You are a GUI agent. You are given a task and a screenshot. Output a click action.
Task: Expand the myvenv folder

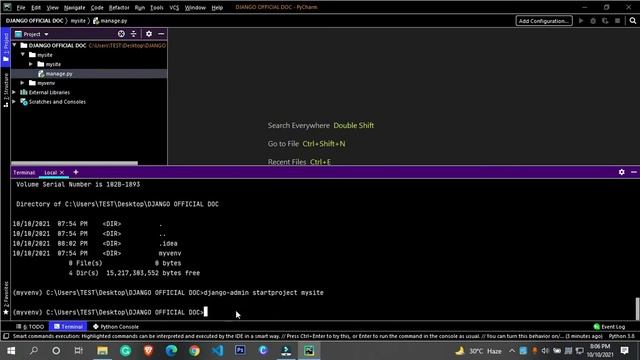[x=23, y=83]
